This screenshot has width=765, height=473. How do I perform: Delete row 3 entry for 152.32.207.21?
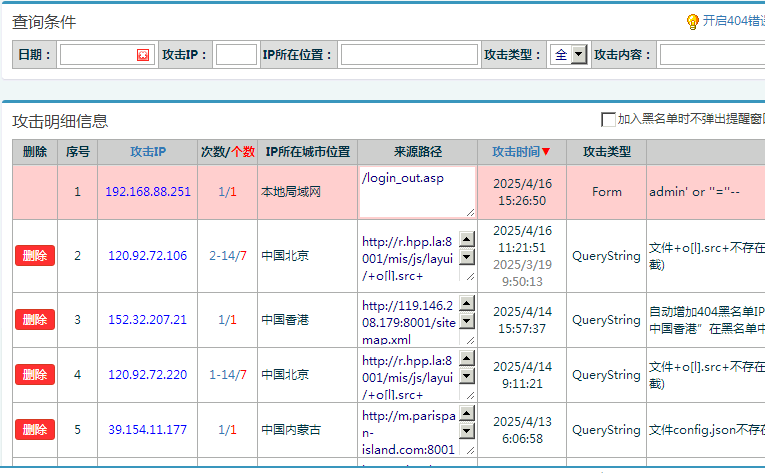point(35,320)
